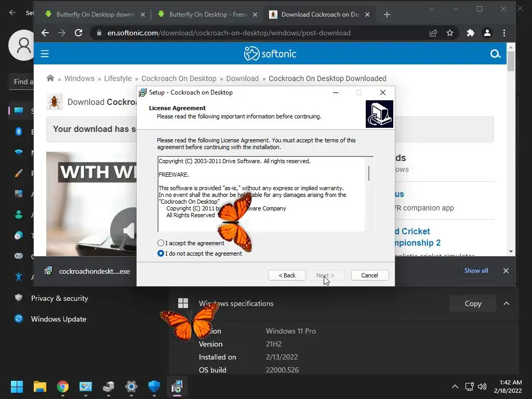Click the cockroach app icon on page
Viewport: 532px width, 399px height.
tap(55, 102)
